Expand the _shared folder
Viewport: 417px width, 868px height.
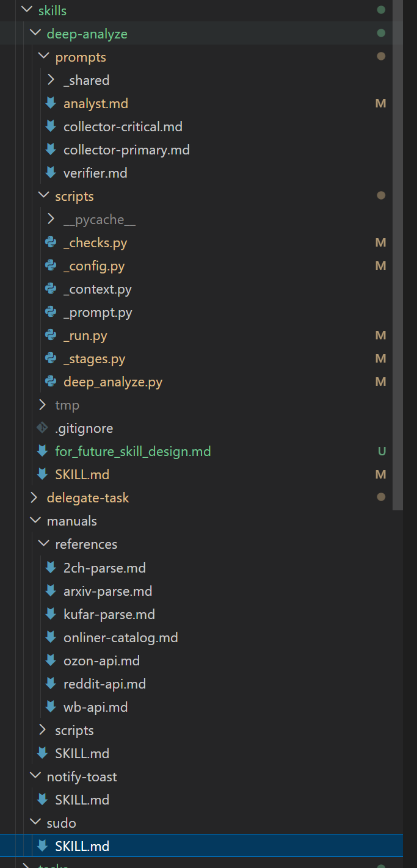(51, 80)
